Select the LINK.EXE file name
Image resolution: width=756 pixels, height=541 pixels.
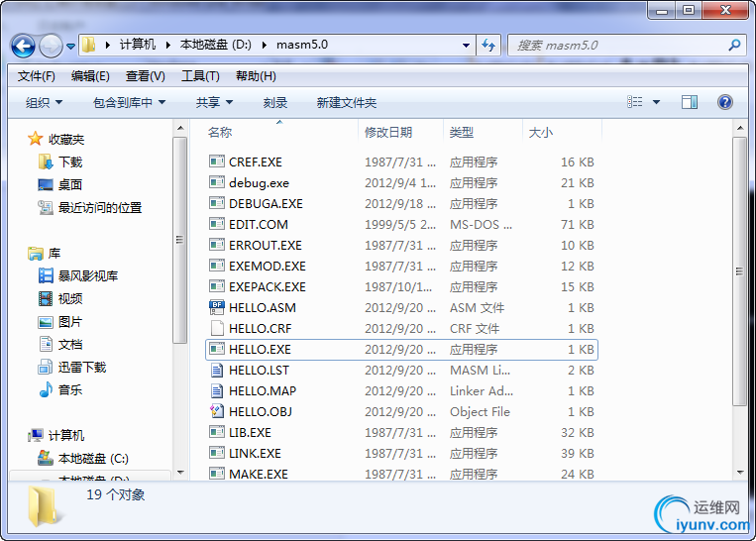coord(255,453)
